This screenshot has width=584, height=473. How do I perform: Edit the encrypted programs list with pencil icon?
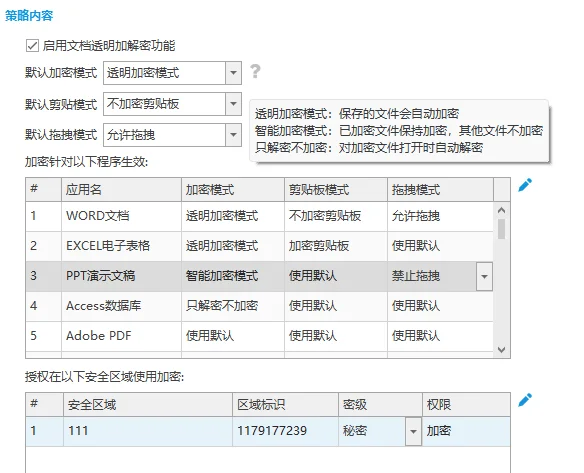(525, 185)
